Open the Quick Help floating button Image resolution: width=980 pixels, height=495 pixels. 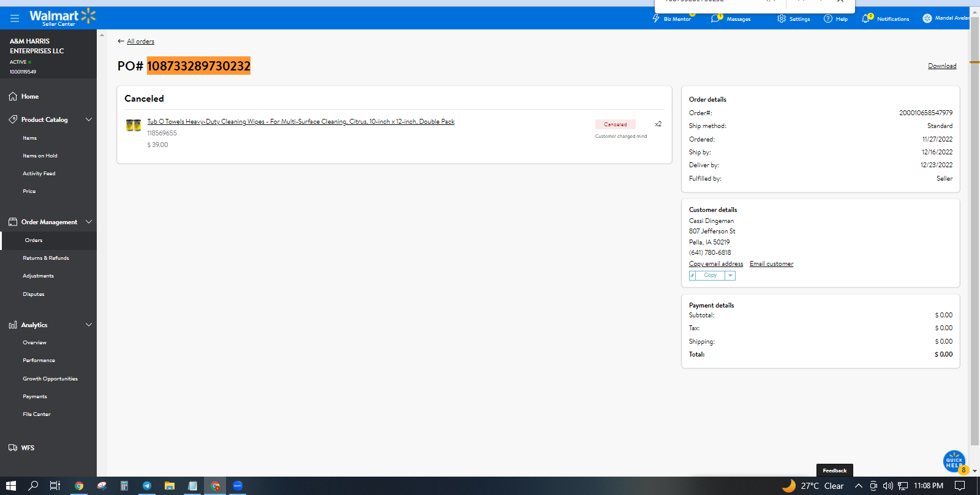pos(954,461)
